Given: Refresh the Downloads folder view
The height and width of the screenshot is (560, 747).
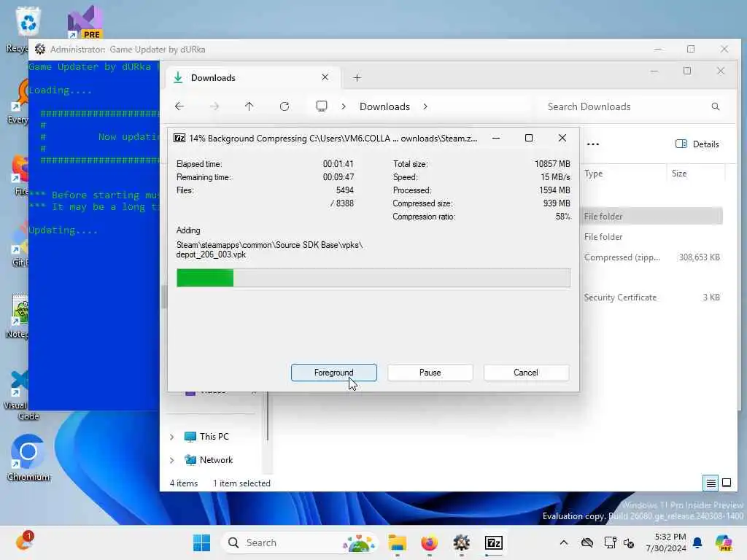Looking at the screenshot, I should pos(285,106).
